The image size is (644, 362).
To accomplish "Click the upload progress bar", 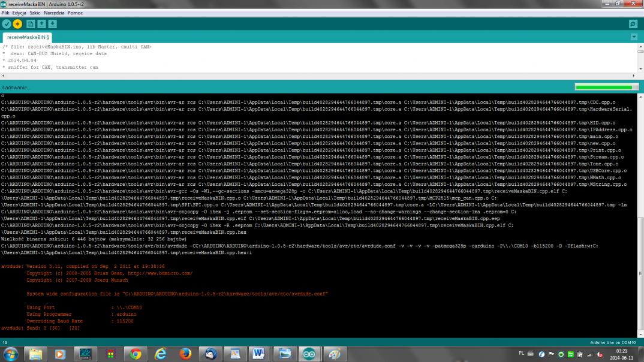I will (607, 87).
